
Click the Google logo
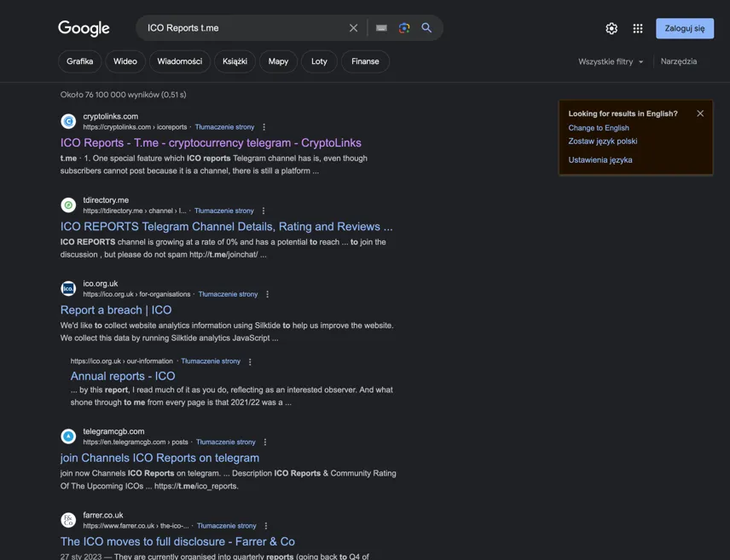(x=84, y=28)
